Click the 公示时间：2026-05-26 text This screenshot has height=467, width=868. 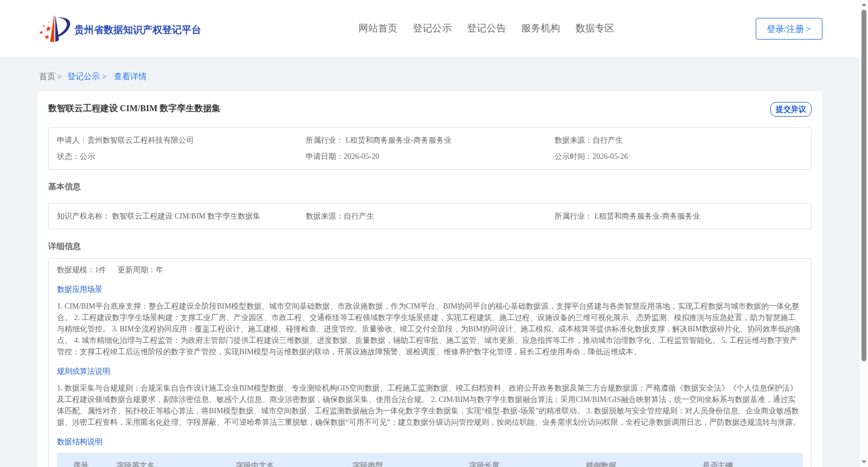[591, 156]
